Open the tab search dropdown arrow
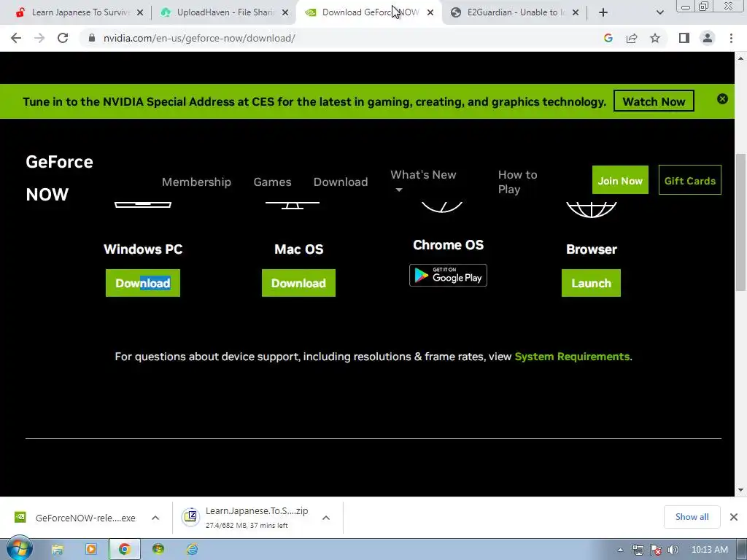 coord(659,12)
